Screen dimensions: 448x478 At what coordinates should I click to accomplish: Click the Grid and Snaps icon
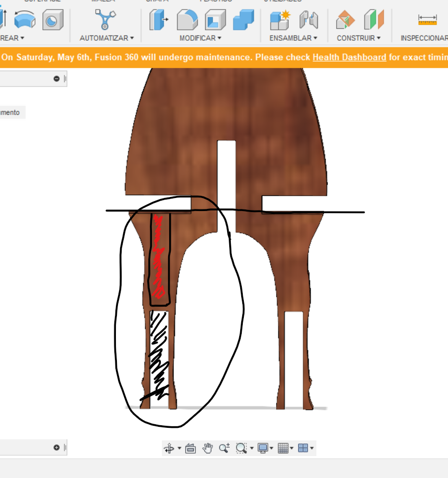coord(283,448)
